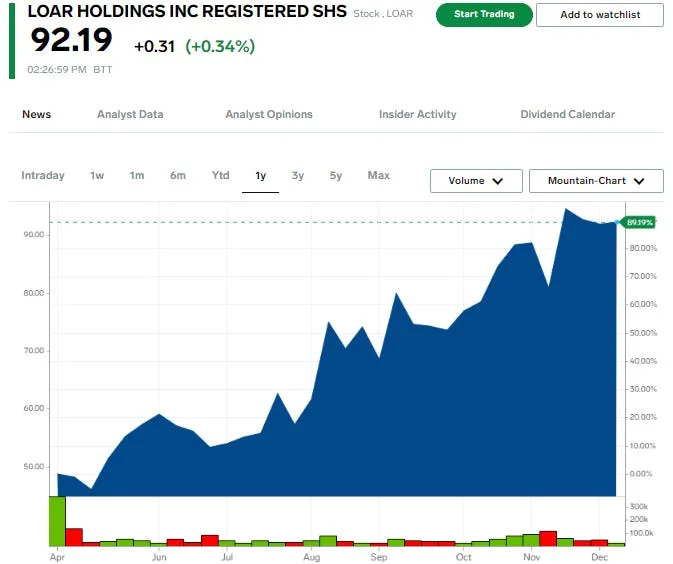Add LOAR to watchlist
This screenshot has width=673, height=564.
pyautogui.click(x=600, y=15)
